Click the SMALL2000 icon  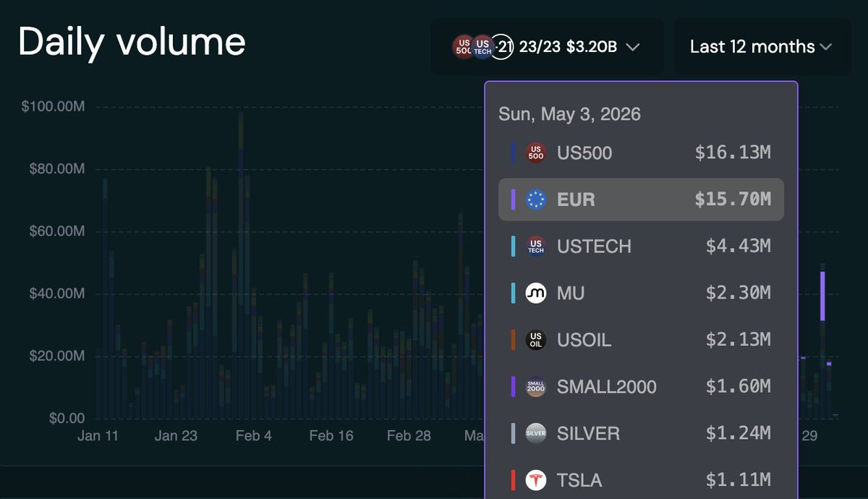point(536,386)
